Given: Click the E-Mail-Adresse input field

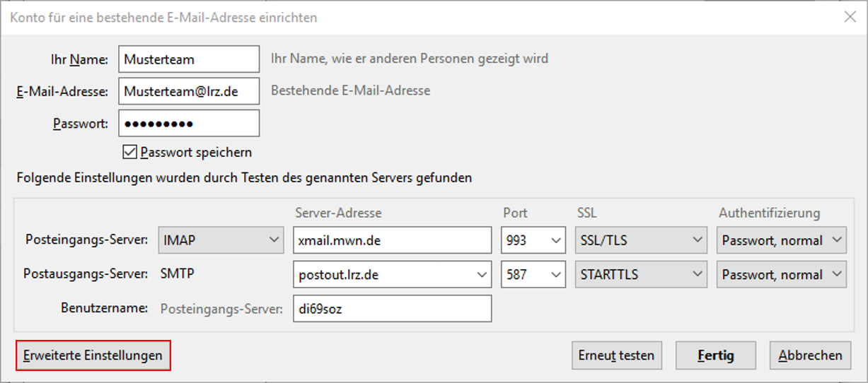Looking at the screenshot, I should click(x=189, y=91).
